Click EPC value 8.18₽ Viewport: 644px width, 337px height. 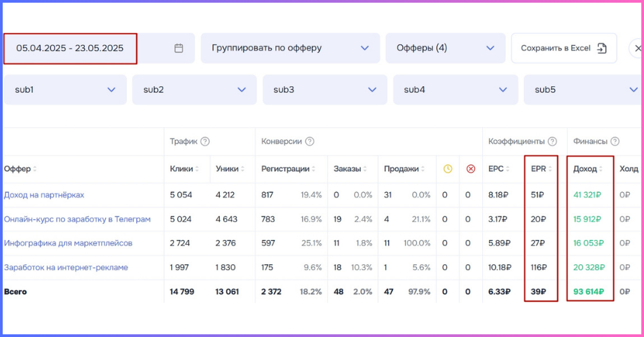click(x=498, y=195)
